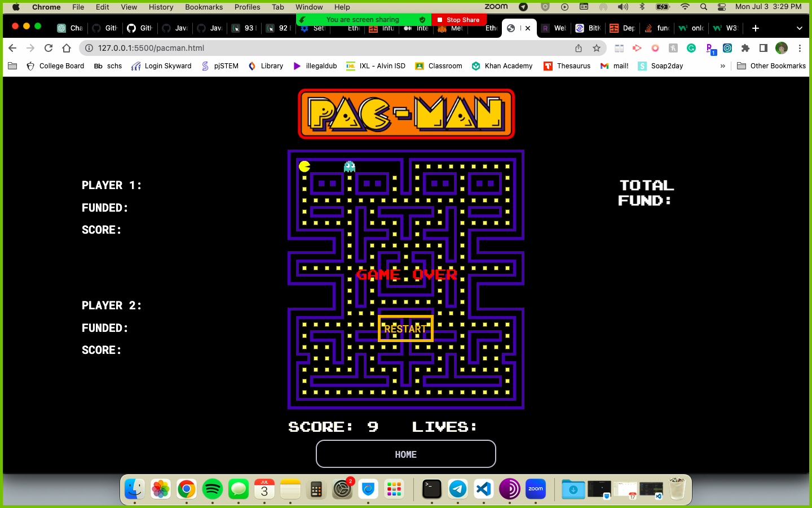Click the share page icon in address bar
This screenshot has height=508, width=812.
pyautogui.click(x=579, y=48)
